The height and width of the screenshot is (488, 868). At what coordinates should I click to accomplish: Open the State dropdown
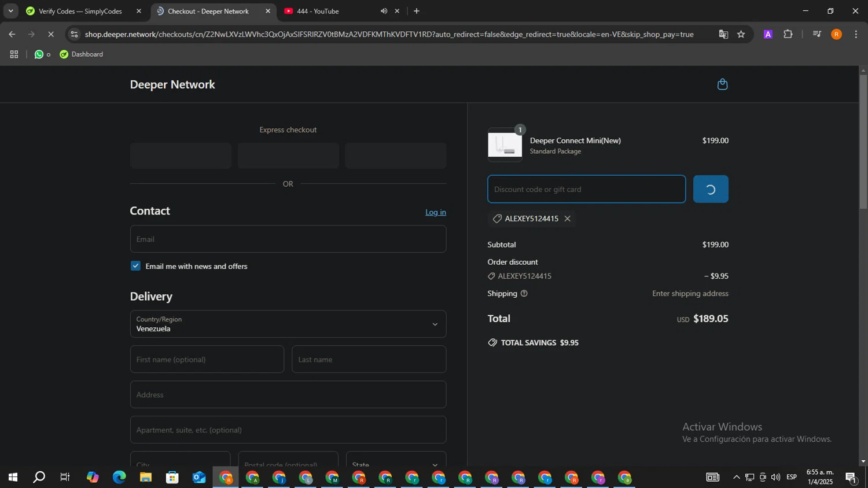tap(396, 459)
